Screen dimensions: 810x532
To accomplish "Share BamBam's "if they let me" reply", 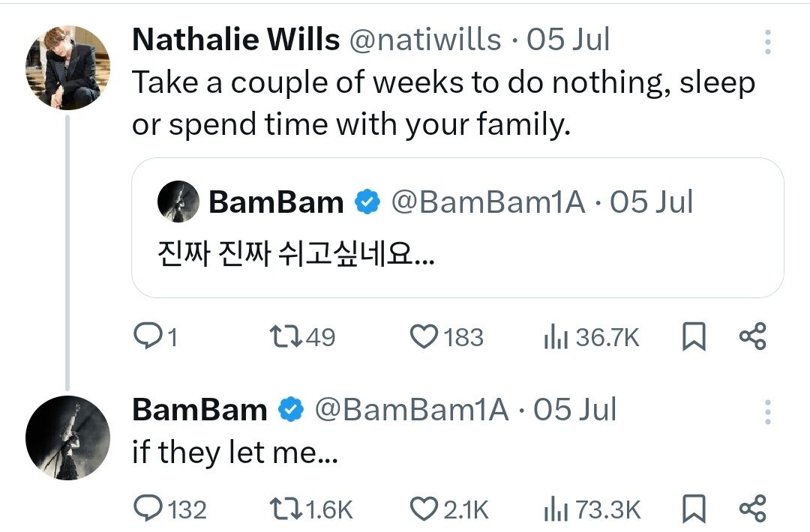I will coord(752,510).
